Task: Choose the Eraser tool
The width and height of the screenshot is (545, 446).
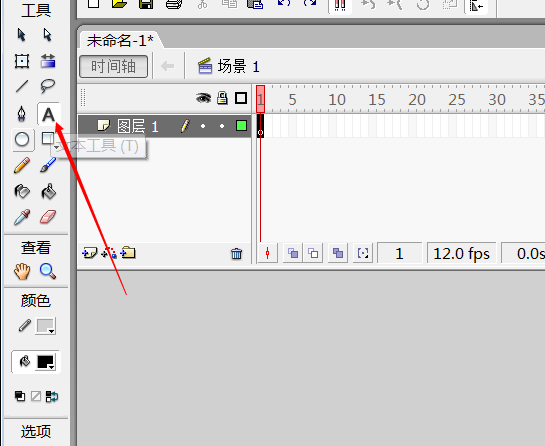Action: pyautogui.click(x=48, y=217)
